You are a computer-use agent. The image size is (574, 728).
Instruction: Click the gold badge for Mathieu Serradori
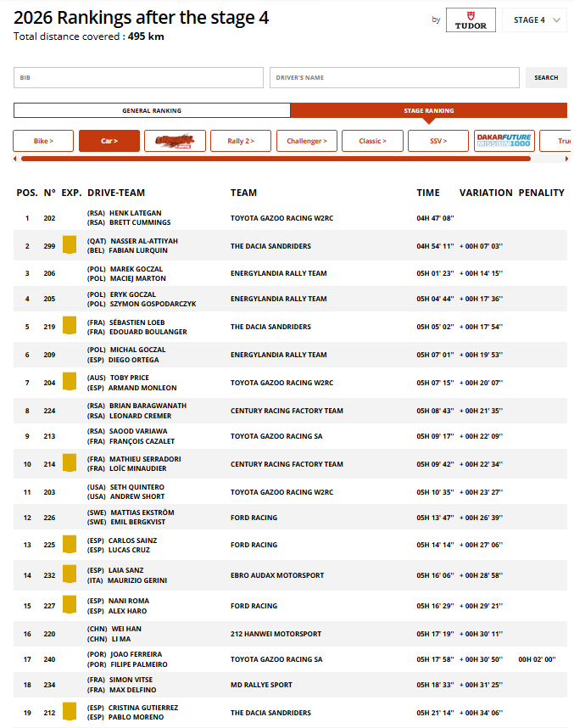[x=70, y=463]
